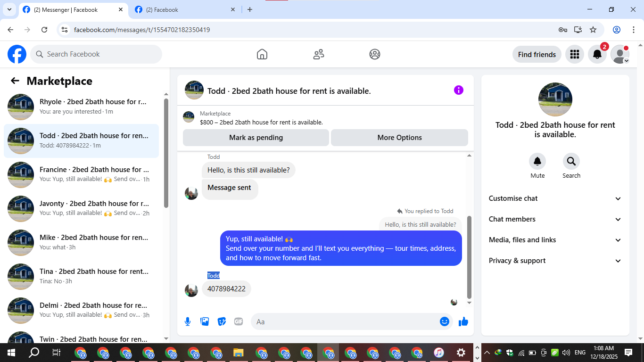
Task: Open Settings gear on taskbar
Action: [461, 353]
